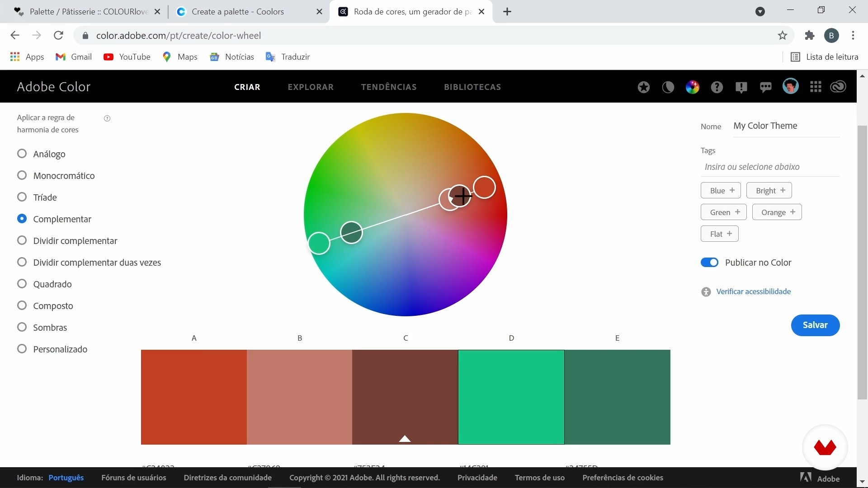Viewport: 868px width, 488px height.
Task: Click the red Adobe floating badge
Action: pos(825,447)
